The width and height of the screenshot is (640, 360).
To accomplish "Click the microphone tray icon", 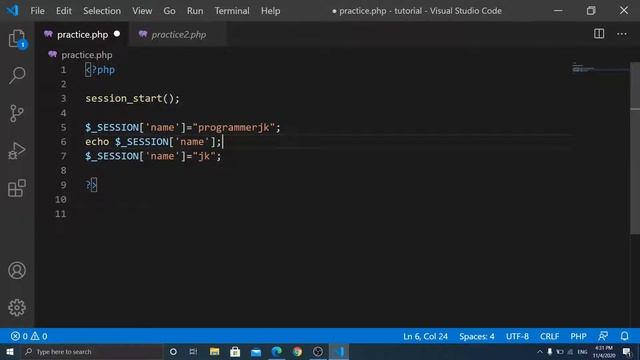I will pyautogui.click(x=550, y=351).
